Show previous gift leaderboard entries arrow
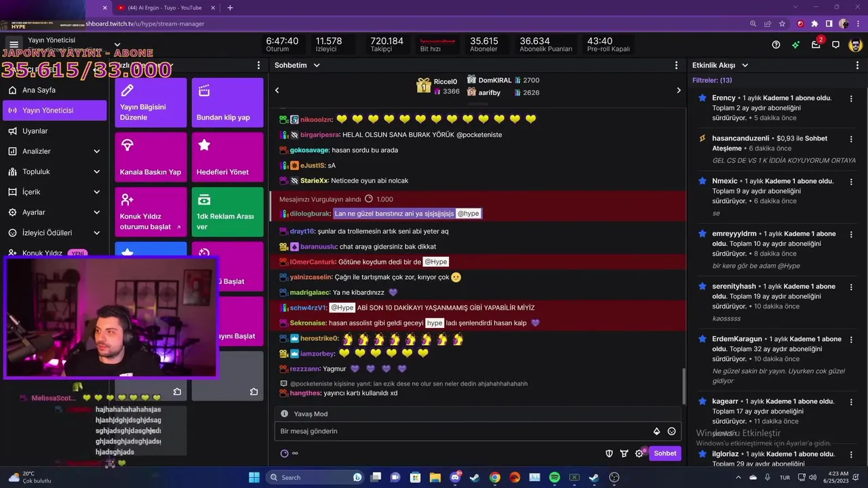The height and width of the screenshot is (488, 868). 277,90
